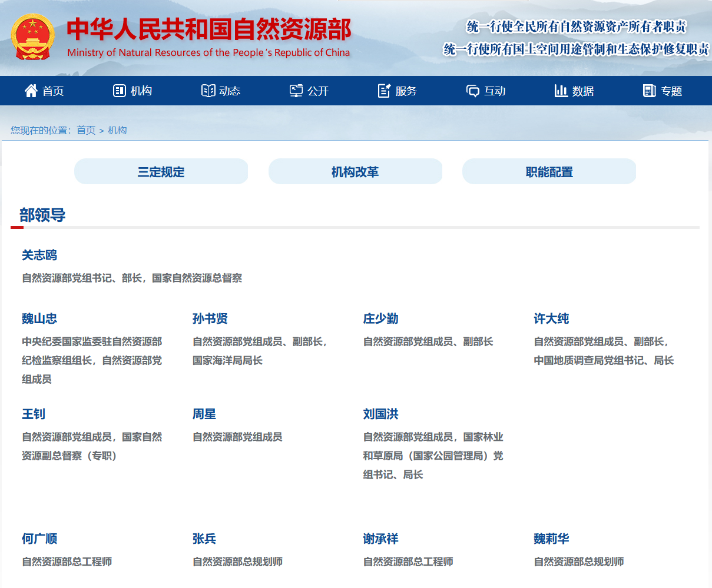Click the 机构改革 button

355,171
